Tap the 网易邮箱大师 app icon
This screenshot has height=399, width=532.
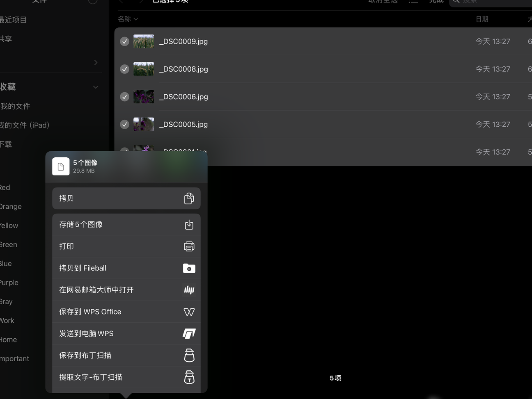pos(189,290)
